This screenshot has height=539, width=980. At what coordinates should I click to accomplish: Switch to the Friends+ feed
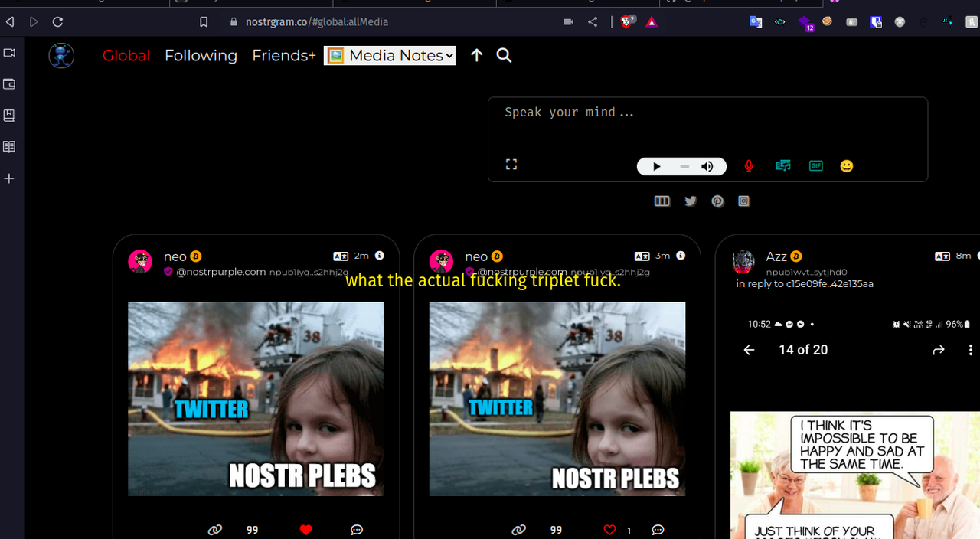click(x=284, y=55)
